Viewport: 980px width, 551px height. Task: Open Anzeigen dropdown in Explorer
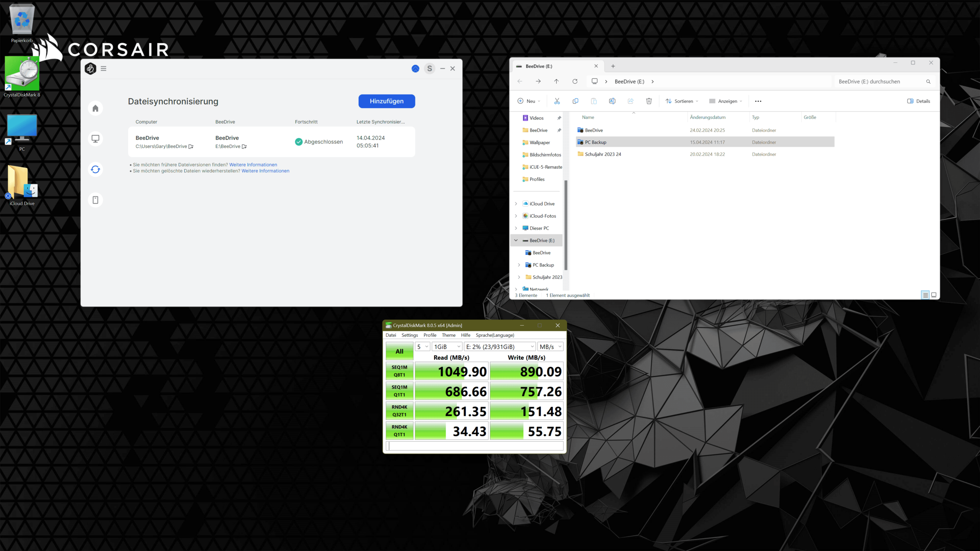pos(726,101)
